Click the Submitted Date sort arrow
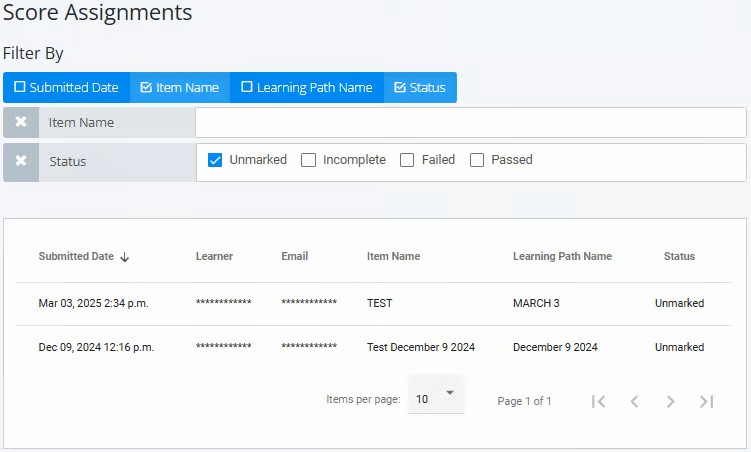 coord(125,257)
